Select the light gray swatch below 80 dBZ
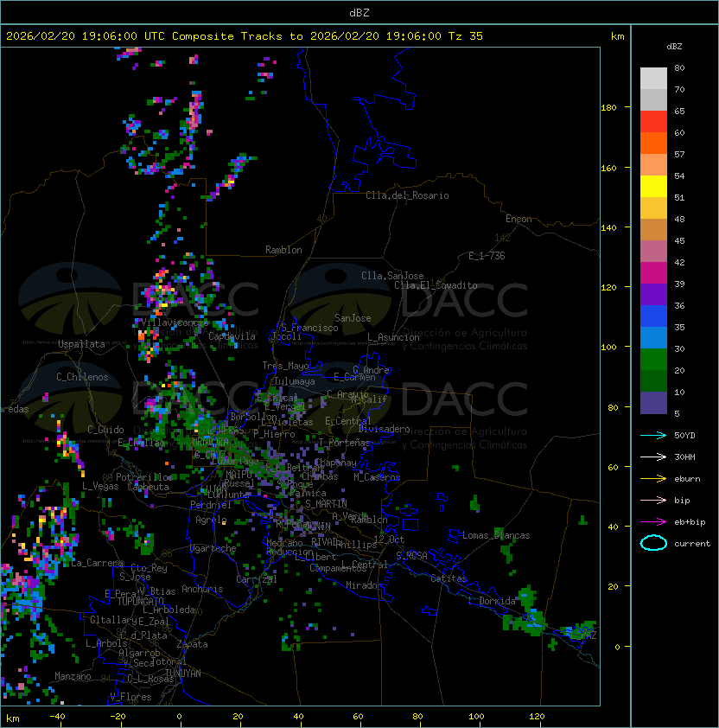This screenshot has height=728, width=719. [653, 79]
